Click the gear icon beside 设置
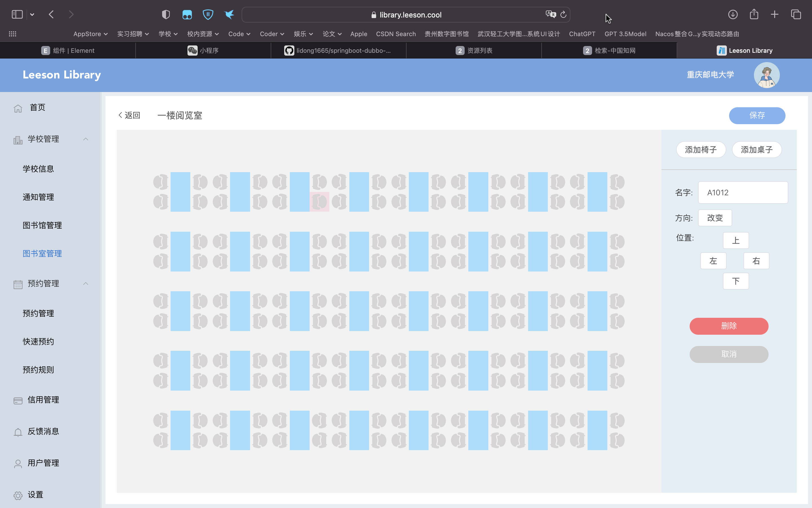This screenshot has width=812, height=508. (x=18, y=495)
